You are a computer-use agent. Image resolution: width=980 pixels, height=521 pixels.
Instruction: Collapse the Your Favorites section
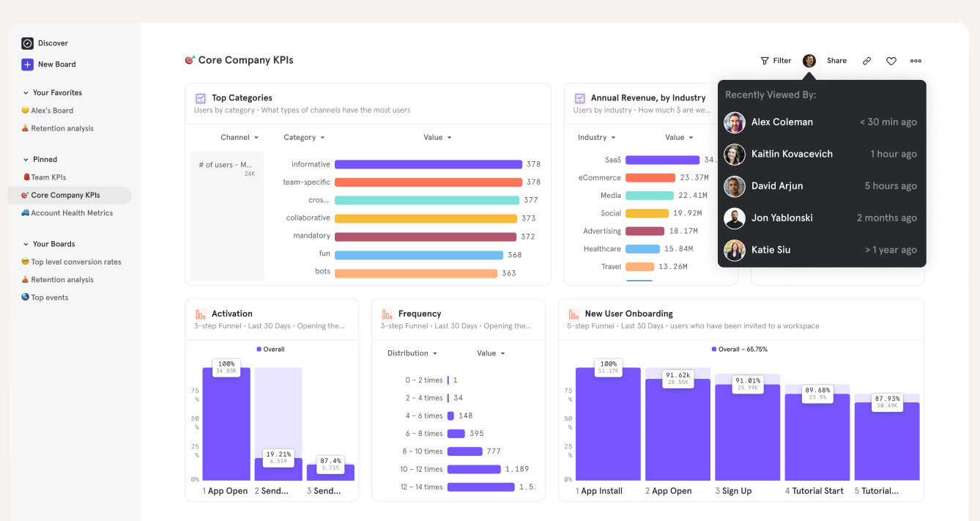point(26,93)
